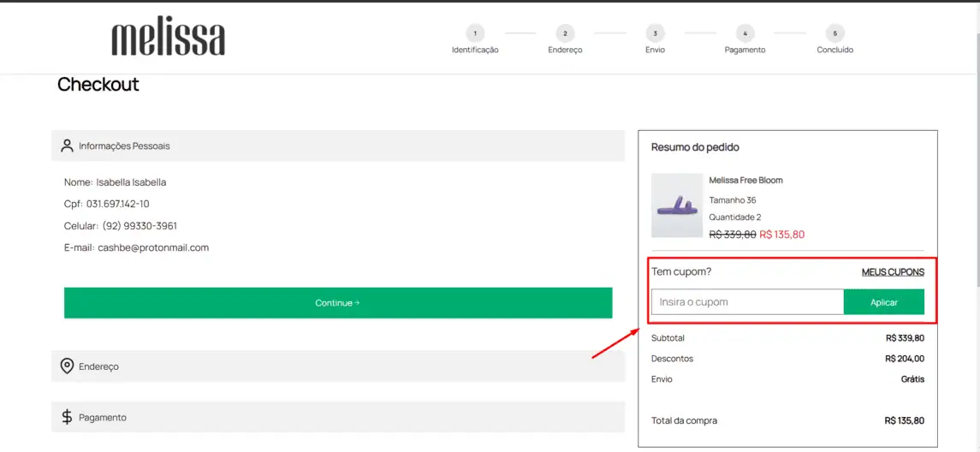Viewport: 980px width, 452px height.
Task: Select step 5 Concluído circle
Action: coord(835,33)
